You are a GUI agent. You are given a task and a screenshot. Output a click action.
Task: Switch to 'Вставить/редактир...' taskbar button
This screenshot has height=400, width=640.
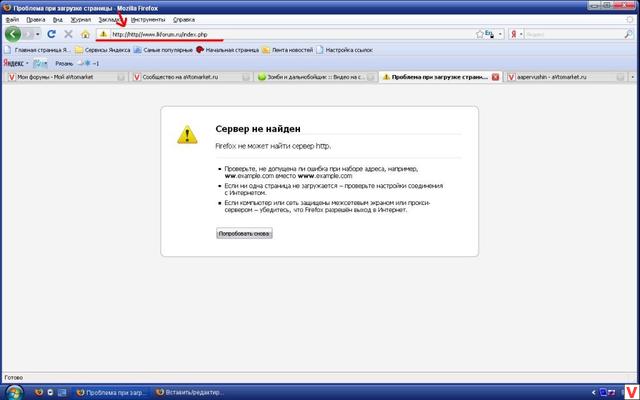pos(191,392)
